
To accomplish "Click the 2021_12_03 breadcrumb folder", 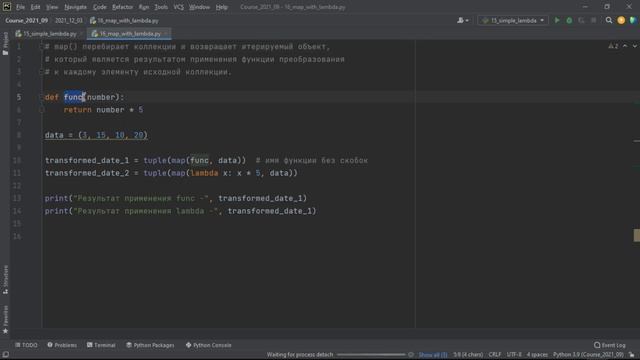I will point(69,20).
